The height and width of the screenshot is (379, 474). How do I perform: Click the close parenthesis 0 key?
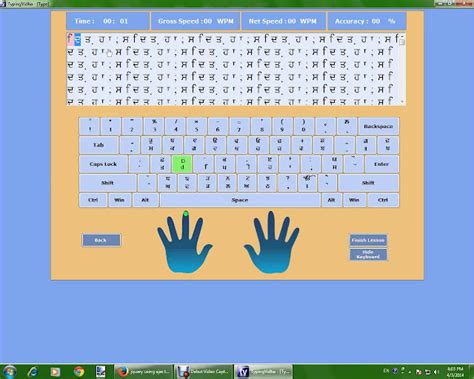click(x=304, y=126)
